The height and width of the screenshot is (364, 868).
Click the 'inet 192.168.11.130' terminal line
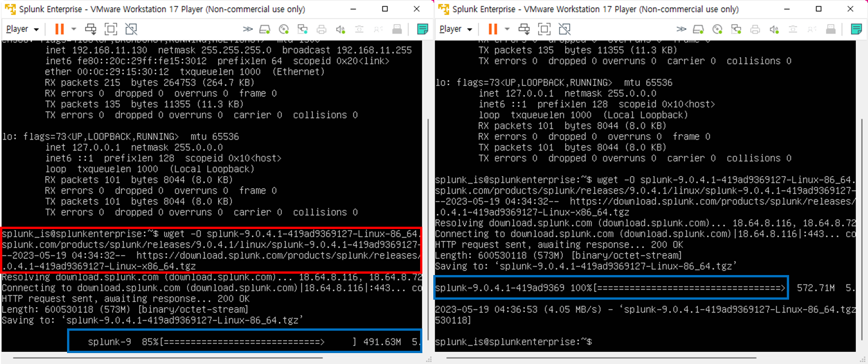click(228, 50)
